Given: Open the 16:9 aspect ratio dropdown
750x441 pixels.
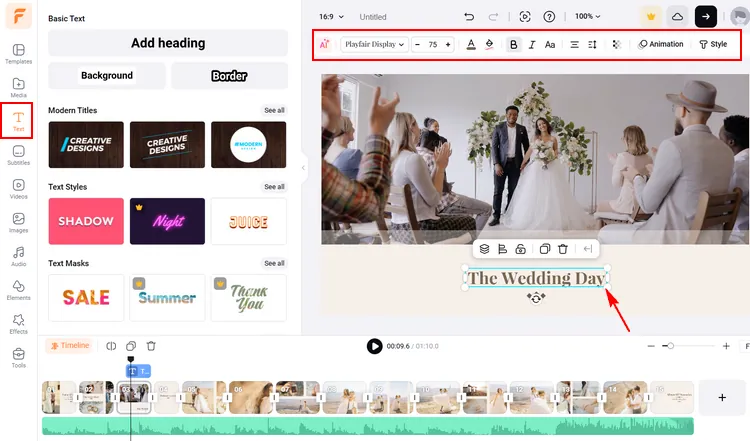Looking at the screenshot, I should [x=331, y=17].
